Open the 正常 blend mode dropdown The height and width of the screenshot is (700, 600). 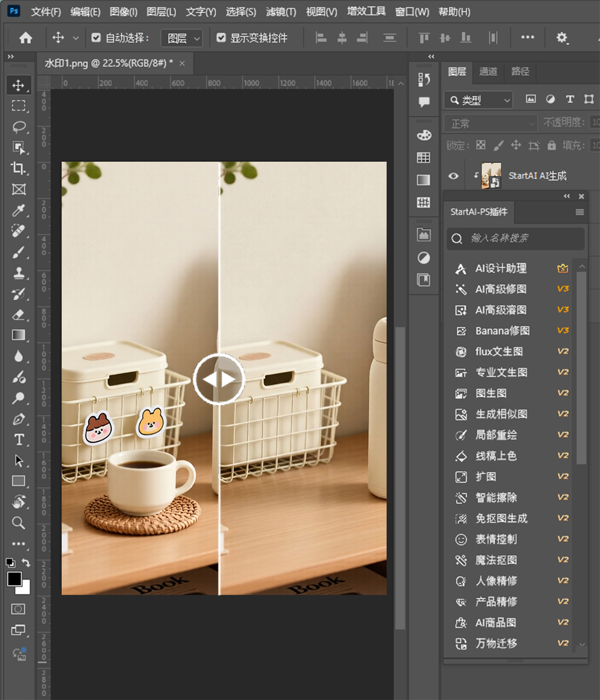491,123
